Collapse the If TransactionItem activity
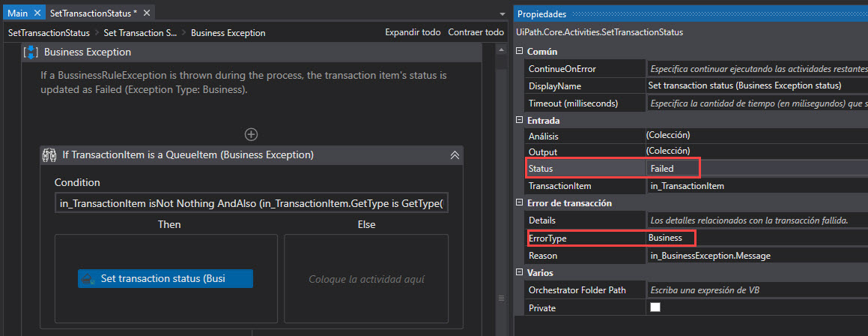Screen dimensions: 868x336 (x=455, y=155)
